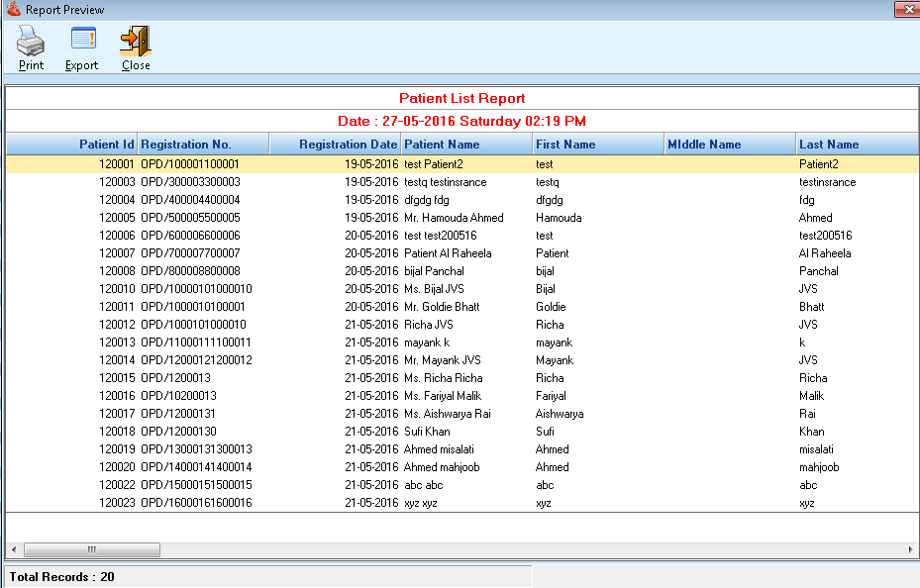
Task: Select registration OPD/10000101000010
Action: (196, 289)
